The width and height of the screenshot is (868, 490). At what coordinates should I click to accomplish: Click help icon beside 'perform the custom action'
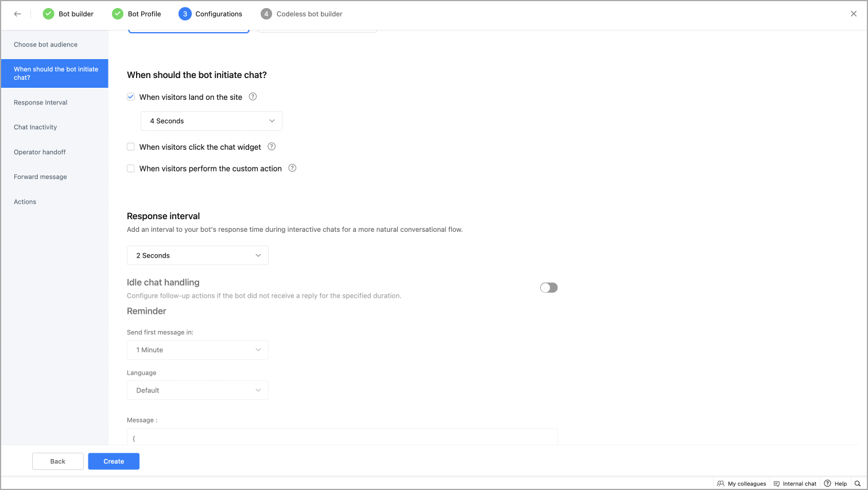292,168
